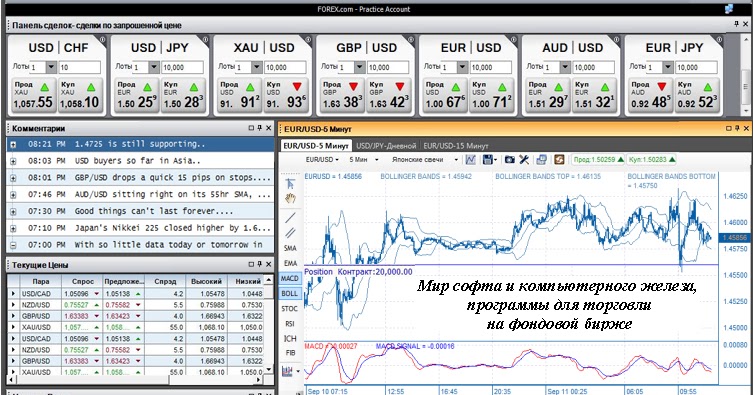Click the save floppy disk icon
The image size is (753, 395).
(488, 159)
